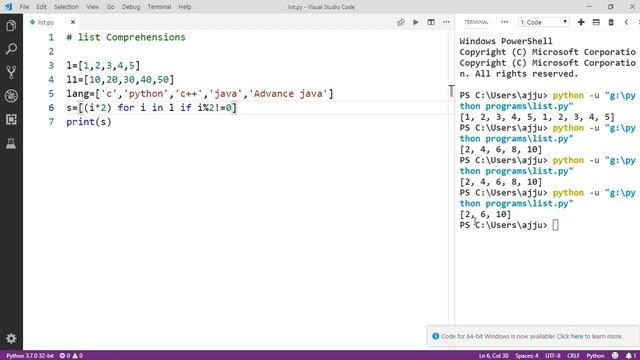Open the File menu

(x=24, y=7)
